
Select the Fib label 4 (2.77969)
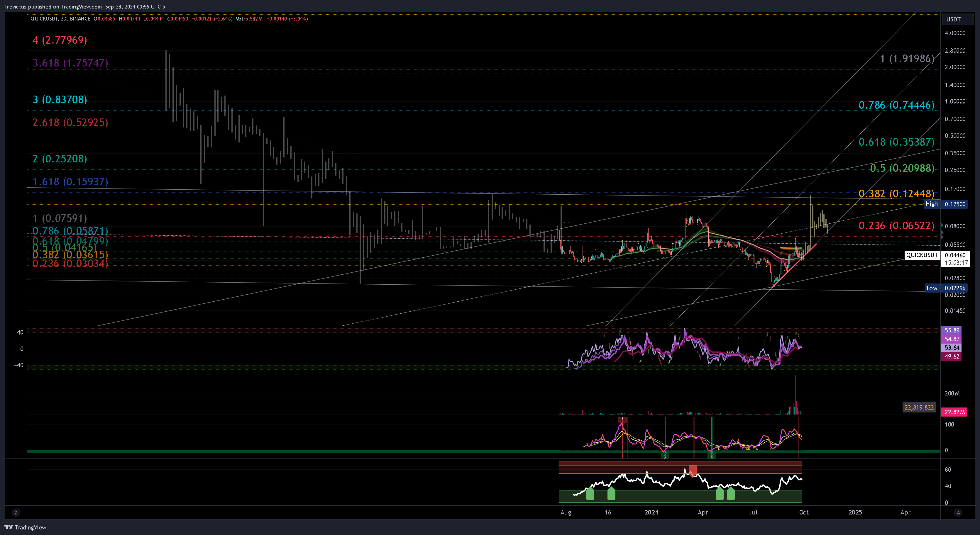(60, 40)
